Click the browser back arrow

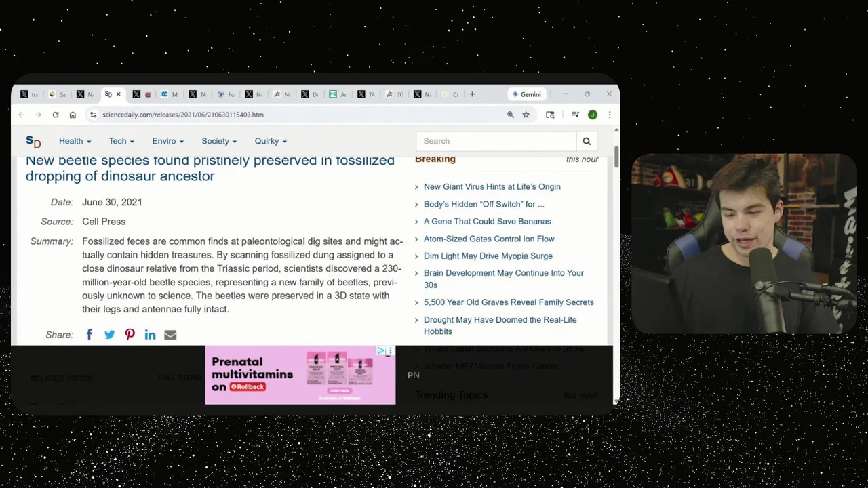point(22,115)
